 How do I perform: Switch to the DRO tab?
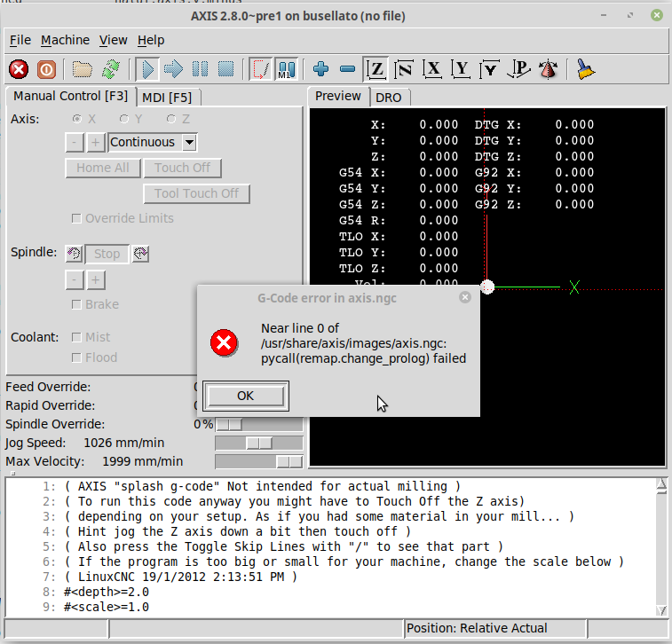388,98
